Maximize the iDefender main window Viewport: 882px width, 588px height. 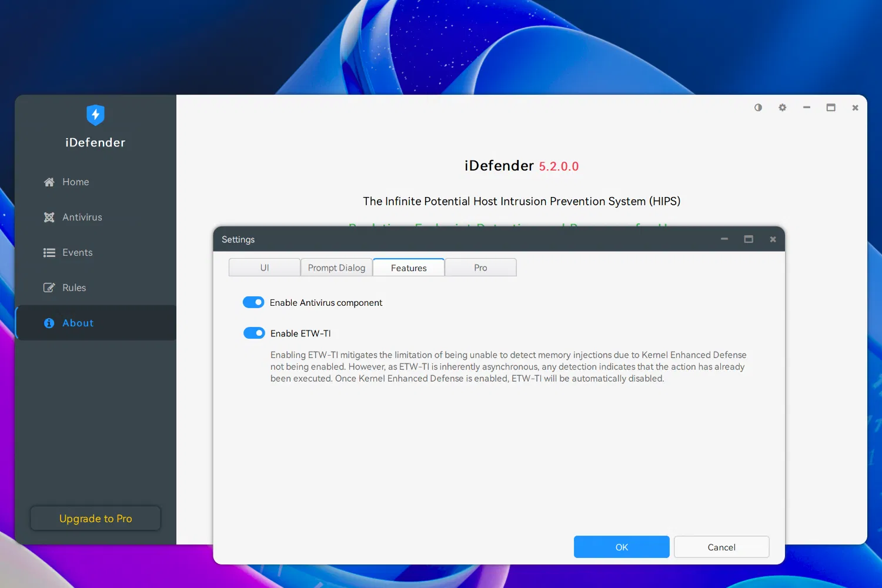click(831, 108)
